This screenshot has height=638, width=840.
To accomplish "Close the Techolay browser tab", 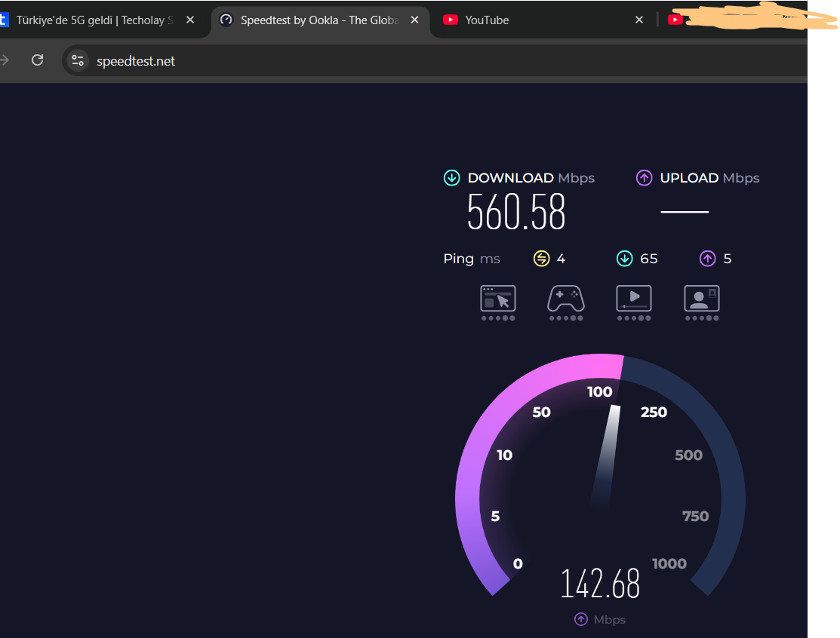I will (x=190, y=20).
